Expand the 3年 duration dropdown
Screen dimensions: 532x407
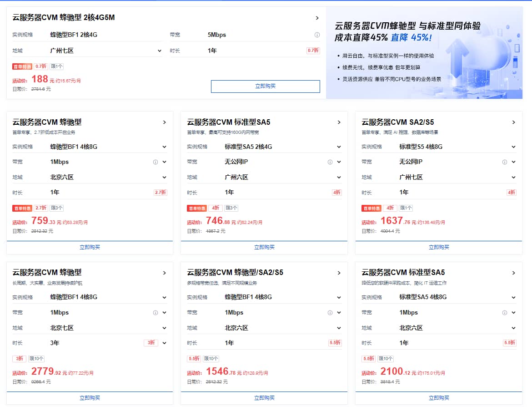point(164,343)
